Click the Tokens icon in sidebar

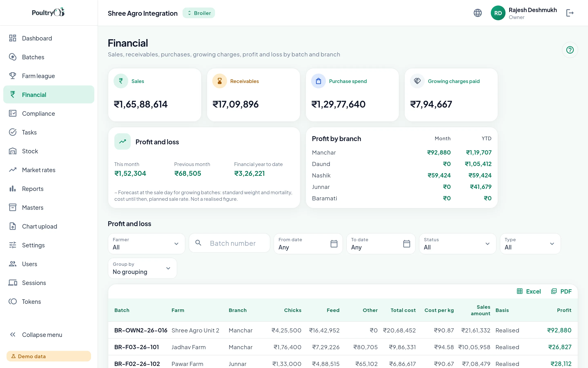(13, 302)
